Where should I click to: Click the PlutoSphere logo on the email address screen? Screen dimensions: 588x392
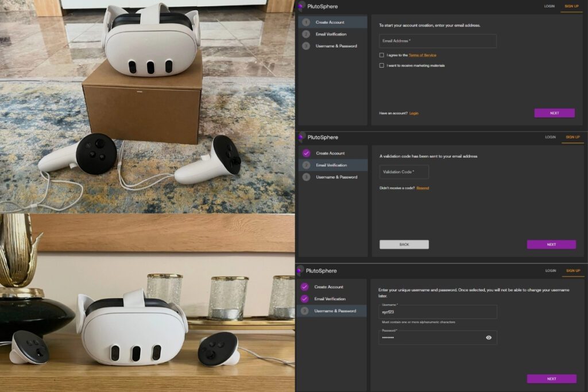301,7
